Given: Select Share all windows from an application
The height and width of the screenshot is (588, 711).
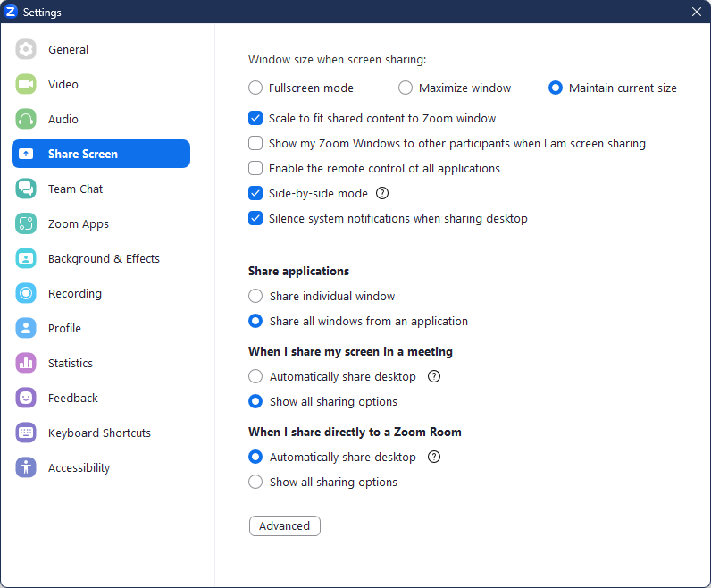Looking at the screenshot, I should pos(255,321).
